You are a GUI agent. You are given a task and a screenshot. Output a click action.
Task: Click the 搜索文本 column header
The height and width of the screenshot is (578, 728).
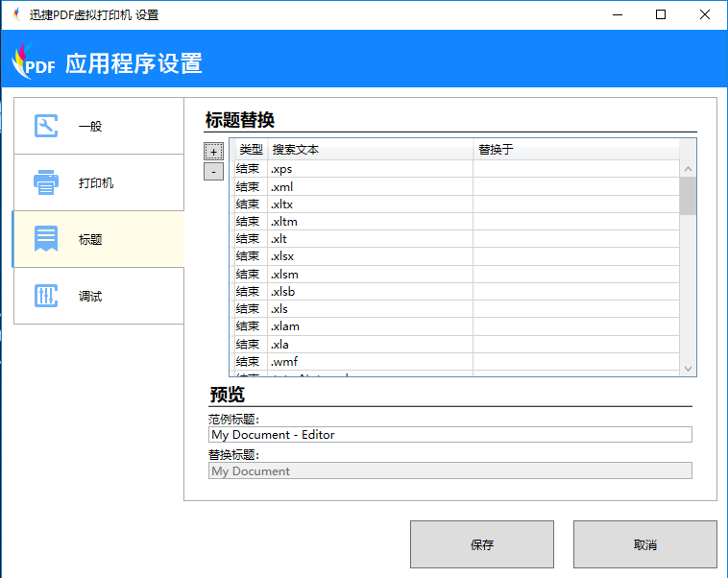(370, 150)
